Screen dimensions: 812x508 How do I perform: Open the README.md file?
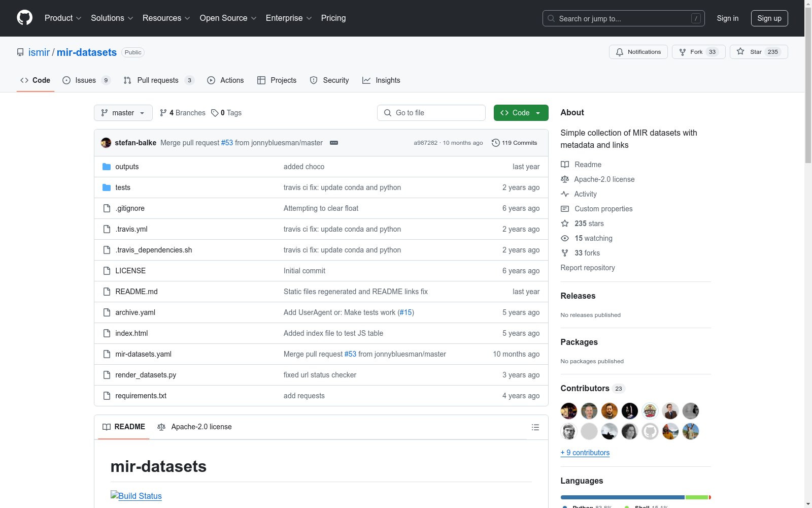pyautogui.click(x=137, y=292)
